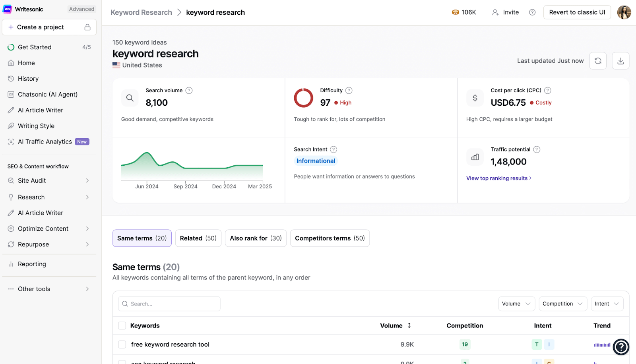Open the help icon beside Difficulty

349,90
